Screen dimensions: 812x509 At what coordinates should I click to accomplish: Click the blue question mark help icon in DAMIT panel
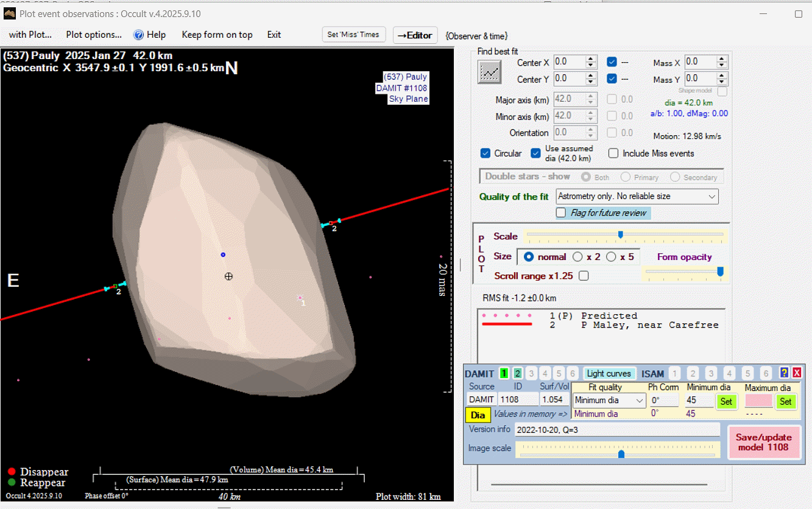tap(785, 373)
